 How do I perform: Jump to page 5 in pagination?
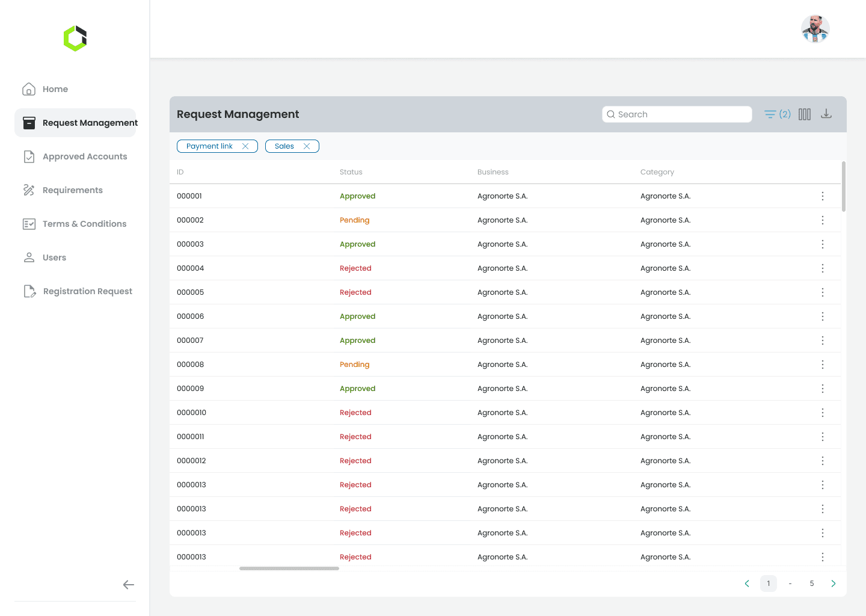pyautogui.click(x=812, y=584)
